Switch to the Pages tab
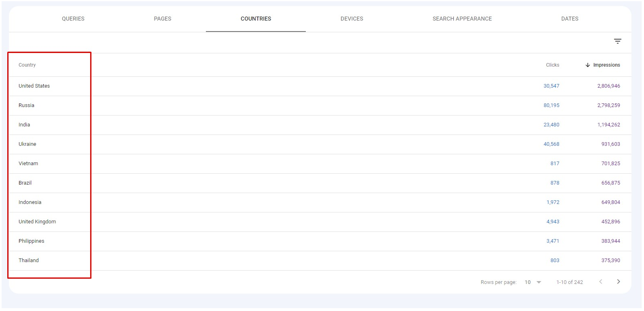The image size is (644, 311). tap(163, 19)
